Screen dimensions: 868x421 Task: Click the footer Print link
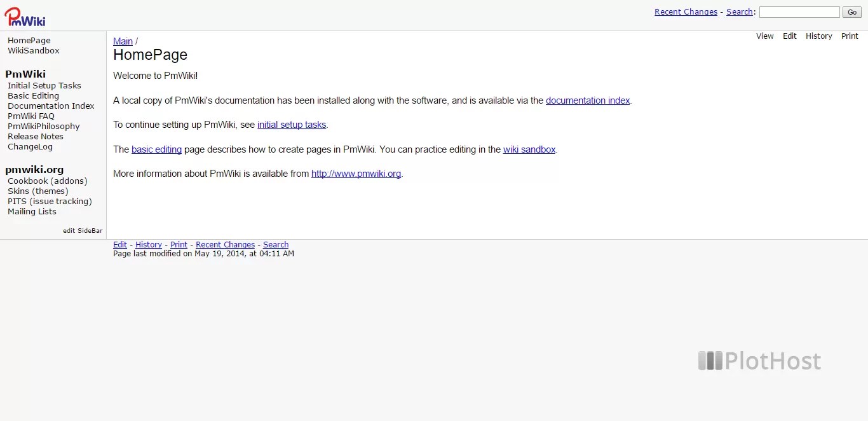[179, 245]
